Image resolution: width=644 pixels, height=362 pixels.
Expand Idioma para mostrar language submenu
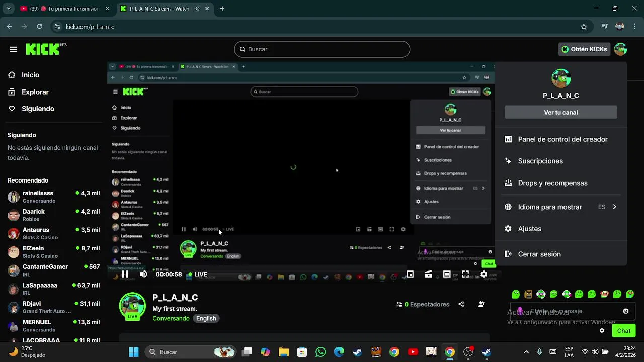[x=560, y=207]
